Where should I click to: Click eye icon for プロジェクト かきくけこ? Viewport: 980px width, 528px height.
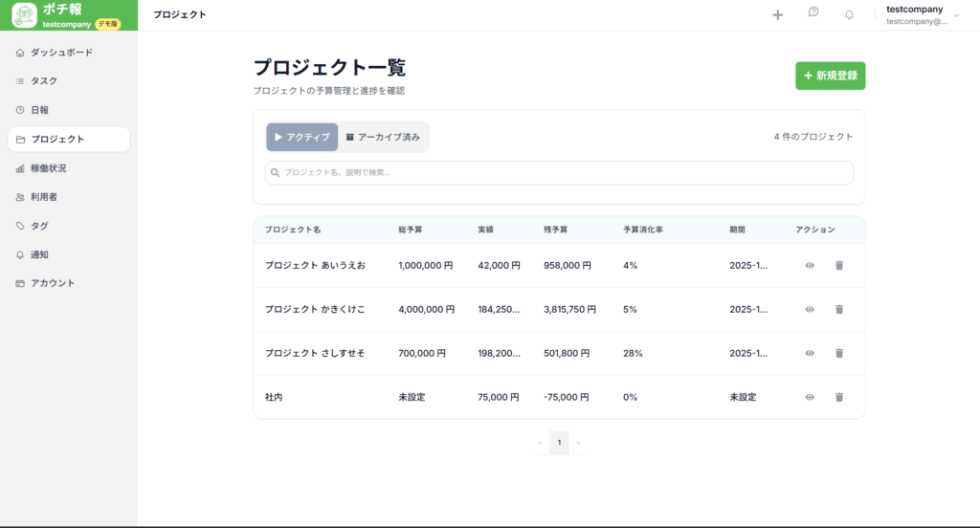(x=810, y=309)
